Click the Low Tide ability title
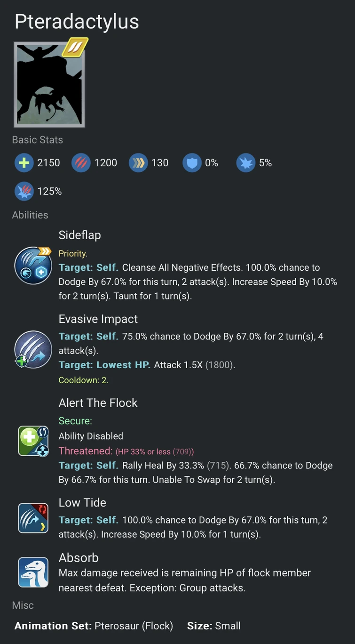 point(82,502)
